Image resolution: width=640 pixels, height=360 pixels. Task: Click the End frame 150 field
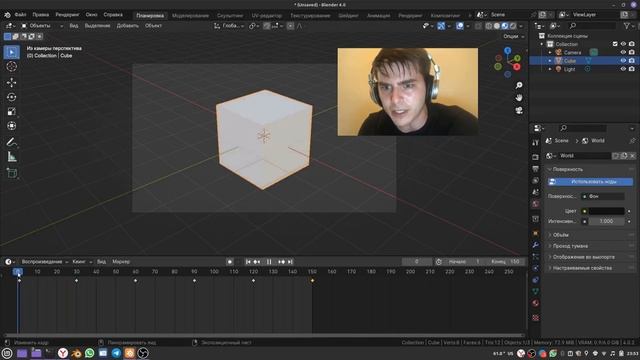tap(505, 262)
